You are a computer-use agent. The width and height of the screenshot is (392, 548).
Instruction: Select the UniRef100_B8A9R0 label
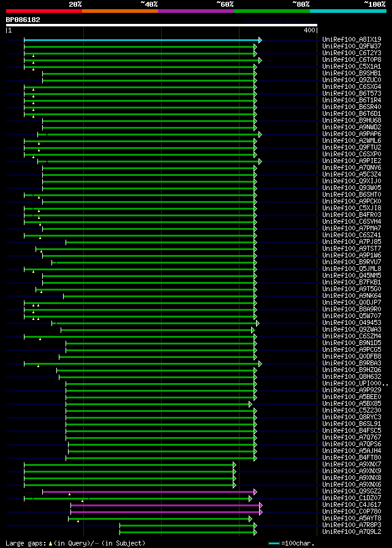pos(352,309)
